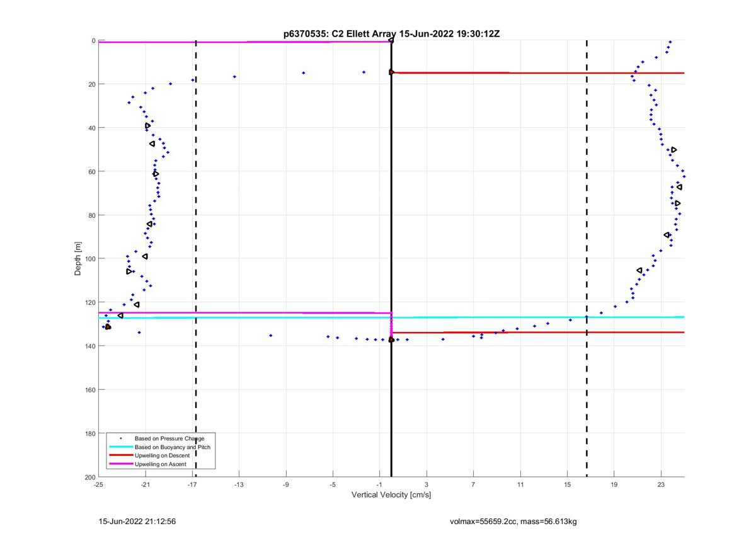
Task: Click x-axis tick label '-13'
Action: point(239,484)
